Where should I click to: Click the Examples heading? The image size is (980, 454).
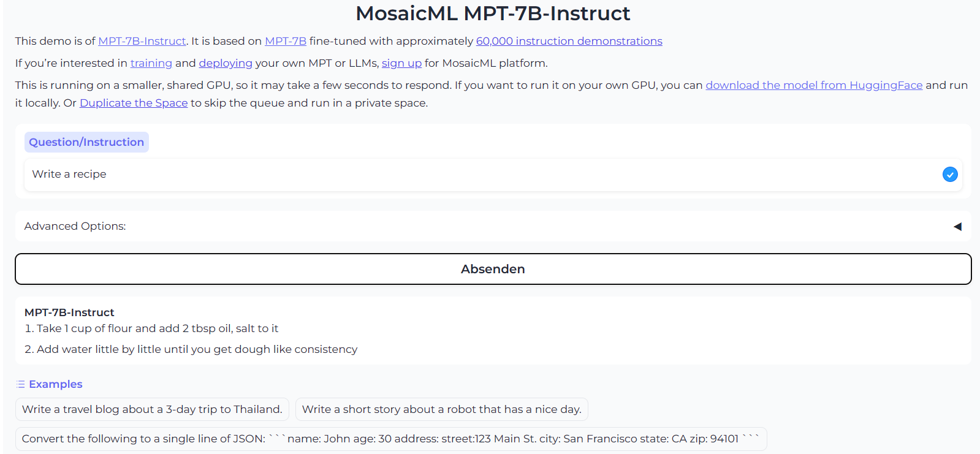pos(56,384)
